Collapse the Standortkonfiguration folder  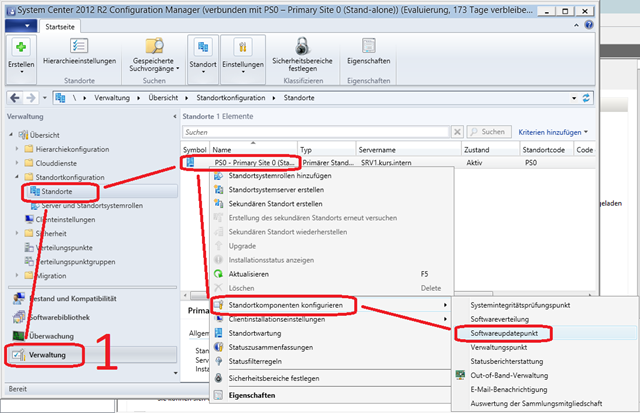click(17, 177)
